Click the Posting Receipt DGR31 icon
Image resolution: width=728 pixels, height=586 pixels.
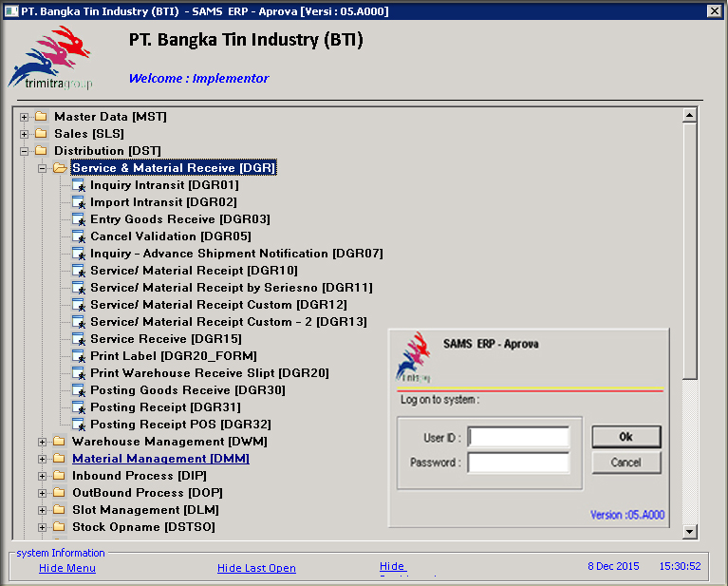pos(79,407)
